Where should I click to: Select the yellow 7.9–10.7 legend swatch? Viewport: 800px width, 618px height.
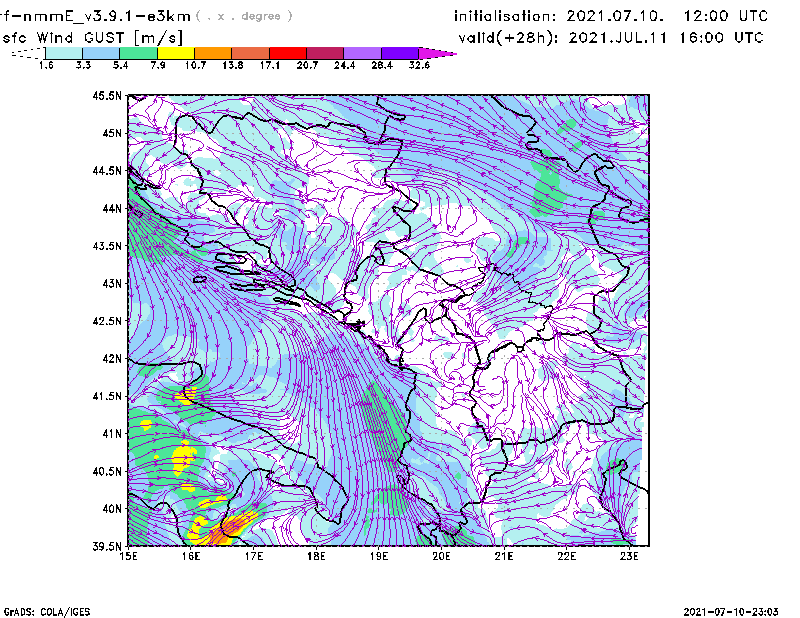pos(176,53)
